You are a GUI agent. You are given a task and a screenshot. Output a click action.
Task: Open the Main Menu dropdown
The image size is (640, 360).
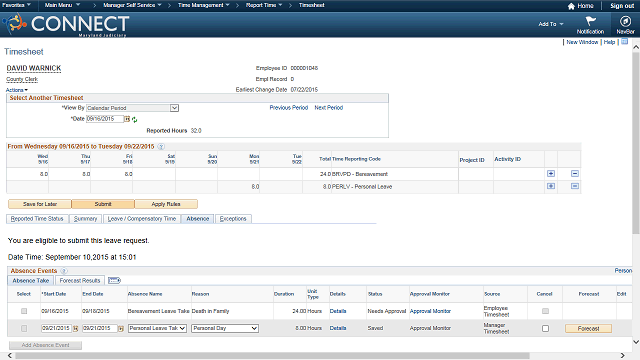[x=62, y=5]
